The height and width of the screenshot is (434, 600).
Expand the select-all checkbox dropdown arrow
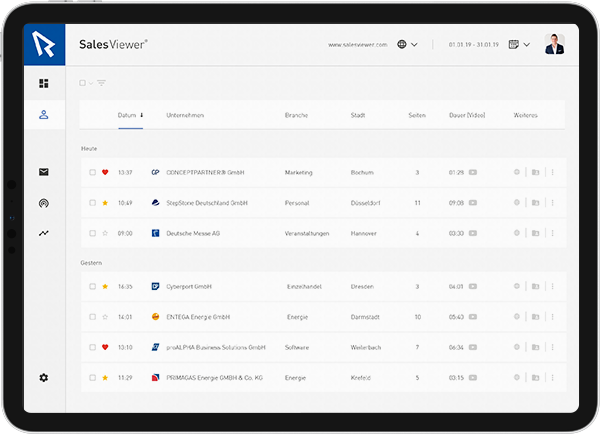click(90, 83)
